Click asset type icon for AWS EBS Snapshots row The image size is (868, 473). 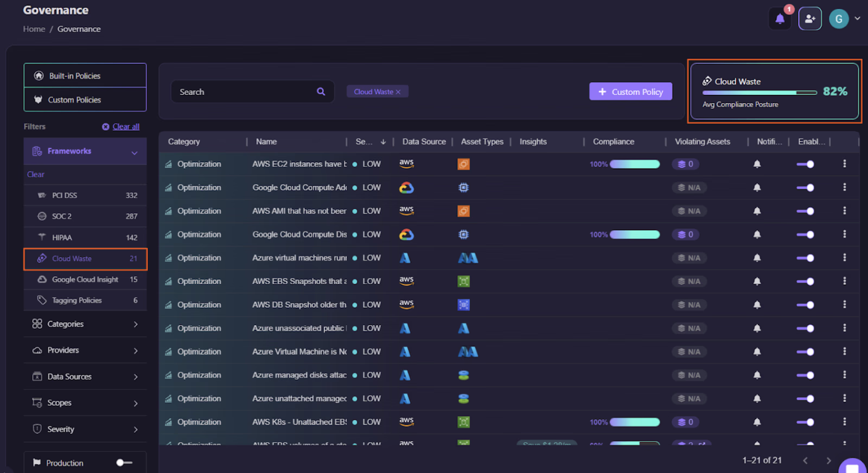[x=463, y=281]
